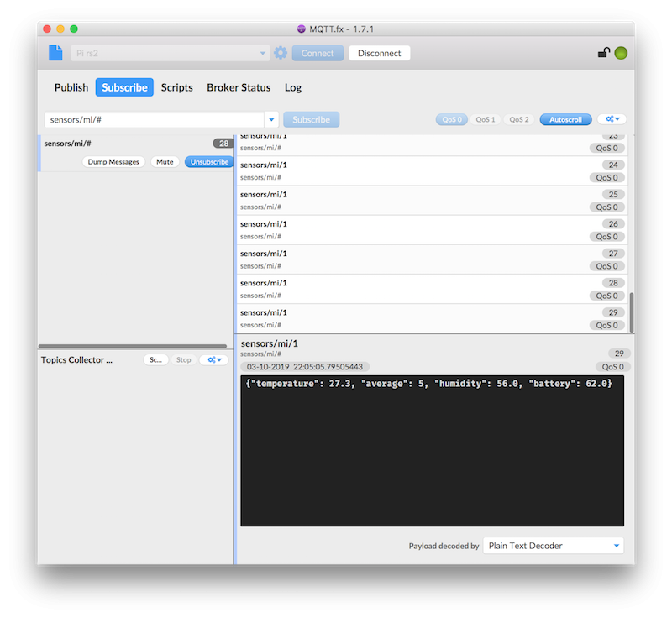This screenshot has width=672, height=618.
Task: Select message number 26 in list
Action: click(432, 230)
